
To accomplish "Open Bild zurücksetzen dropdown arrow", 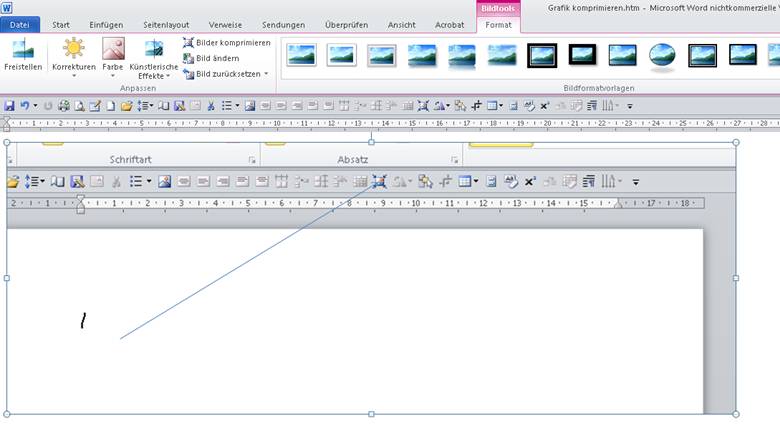I will point(266,74).
